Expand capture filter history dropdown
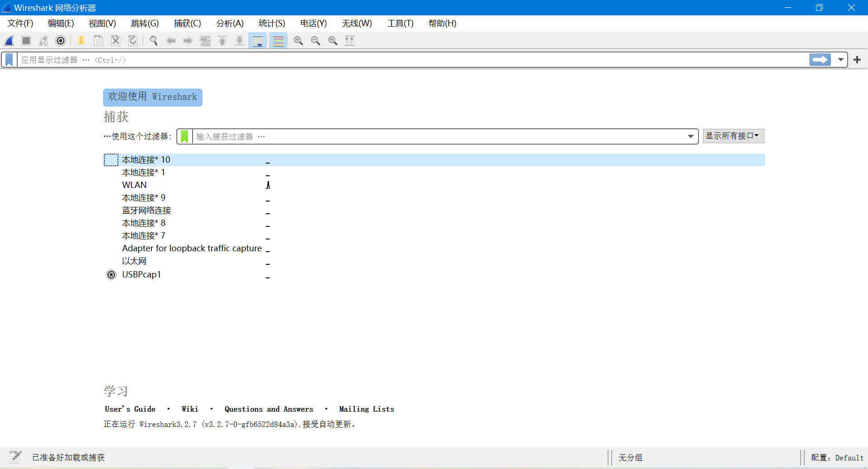The height and width of the screenshot is (469, 868). coord(691,136)
